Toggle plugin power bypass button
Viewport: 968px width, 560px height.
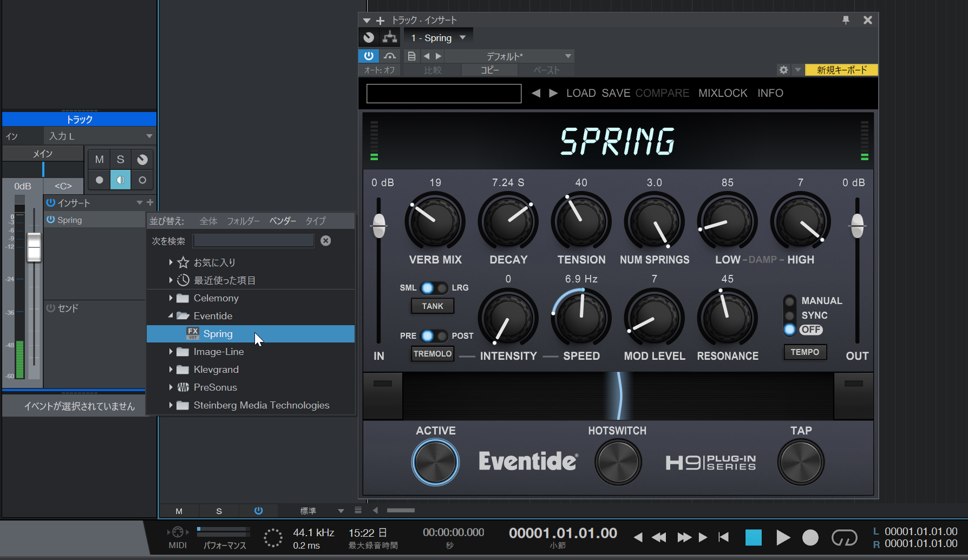(x=369, y=56)
